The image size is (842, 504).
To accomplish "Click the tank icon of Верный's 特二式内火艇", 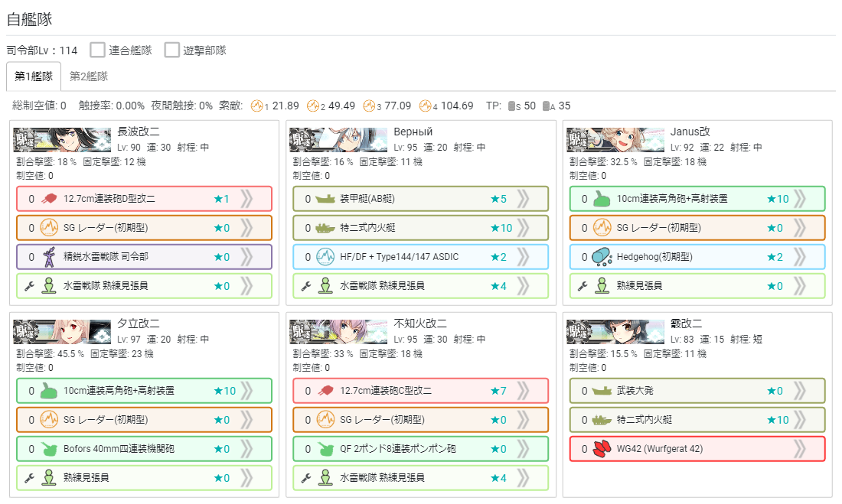I will click(x=325, y=228).
